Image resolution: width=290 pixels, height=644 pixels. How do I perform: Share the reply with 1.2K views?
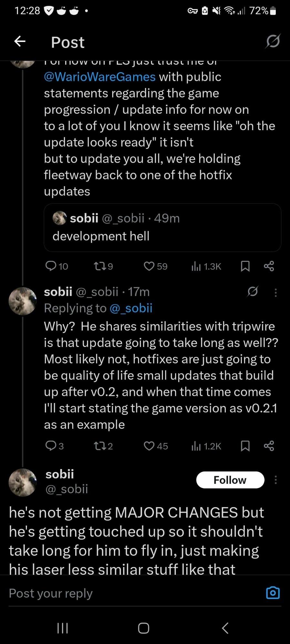pos(269,446)
